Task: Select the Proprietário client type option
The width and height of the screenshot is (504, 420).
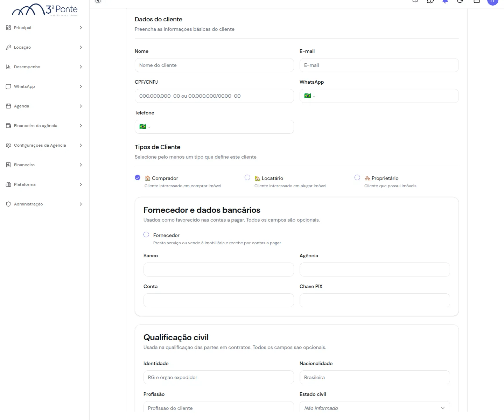Action: click(x=357, y=177)
